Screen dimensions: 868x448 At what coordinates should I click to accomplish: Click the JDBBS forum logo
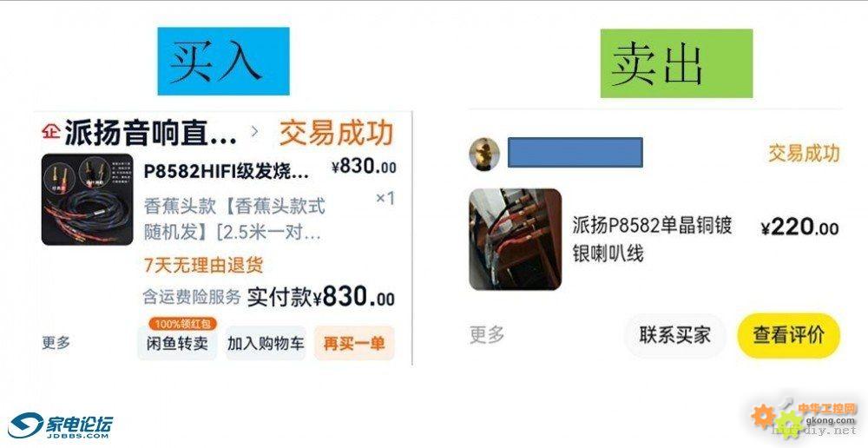tap(60, 425)
